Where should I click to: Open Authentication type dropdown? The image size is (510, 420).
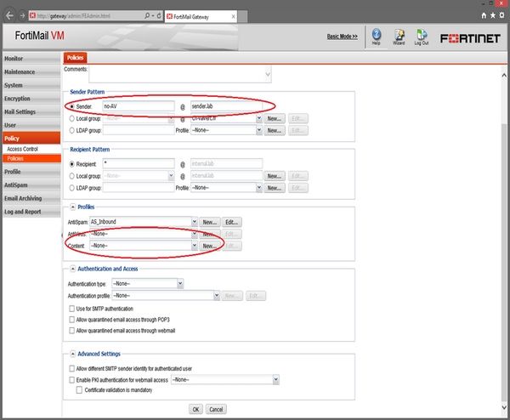click(x=180, y=284)
